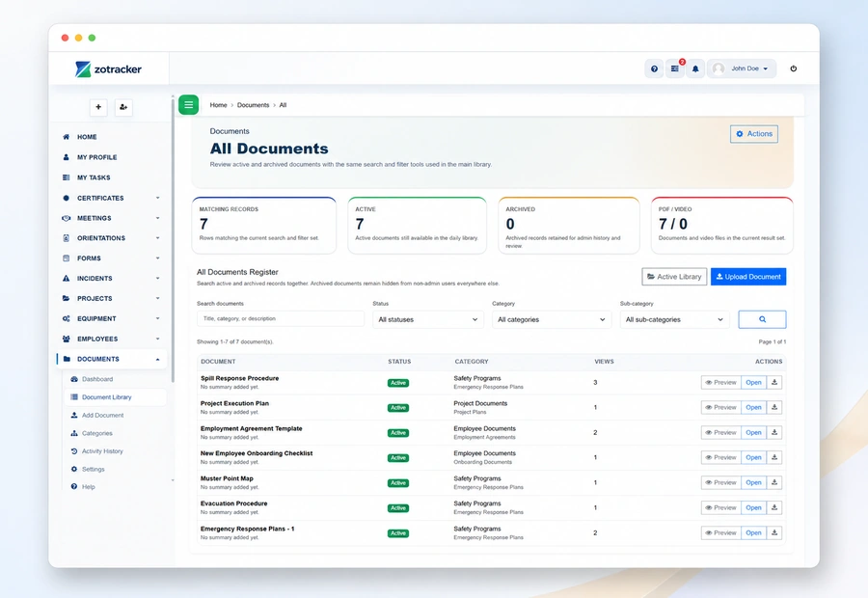The width and height of the screenshot is (868, 598).
Task: Open the task list icon with red badge
Action: click(x=675, y=68)
